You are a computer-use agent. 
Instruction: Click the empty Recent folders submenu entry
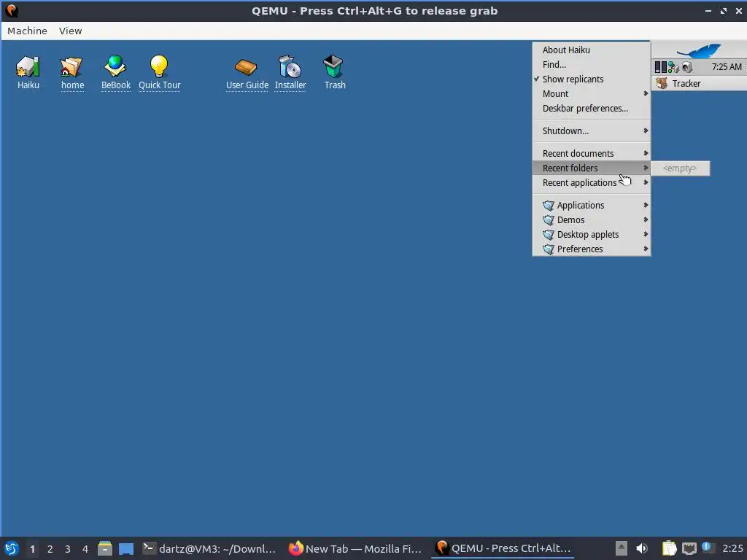[680, 168]
